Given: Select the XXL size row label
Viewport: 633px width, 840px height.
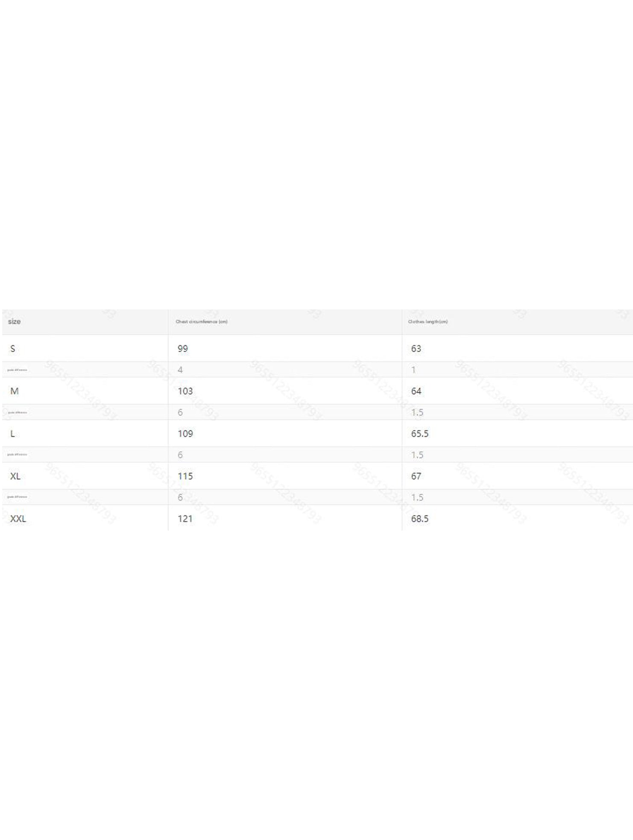Looking at the screenshot, I should point(18,519).
